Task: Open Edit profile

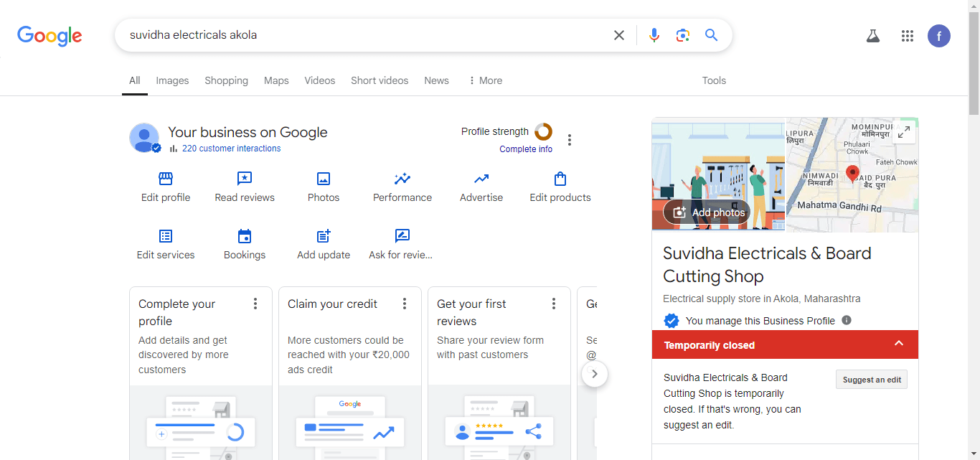Action: click(166, 187)
